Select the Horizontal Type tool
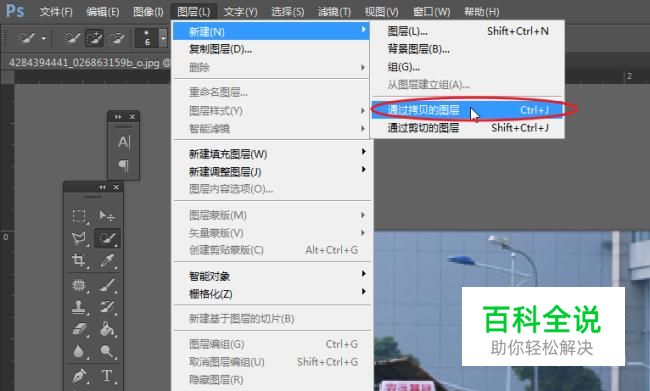650x391 pixels. pos(107,376)
